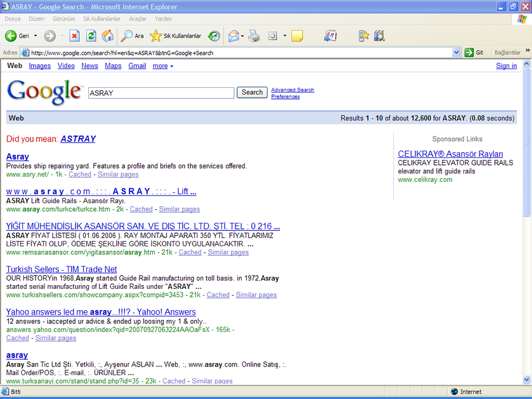532x399 pixels.
Task: Expand the Geri back history dropdown
Action: [x=35, y=36]
